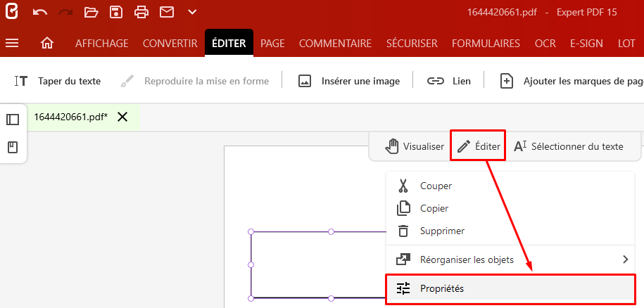Screen dimensions: 644x308
Task: Choose Copier from context menu
Action: [510, 208]
